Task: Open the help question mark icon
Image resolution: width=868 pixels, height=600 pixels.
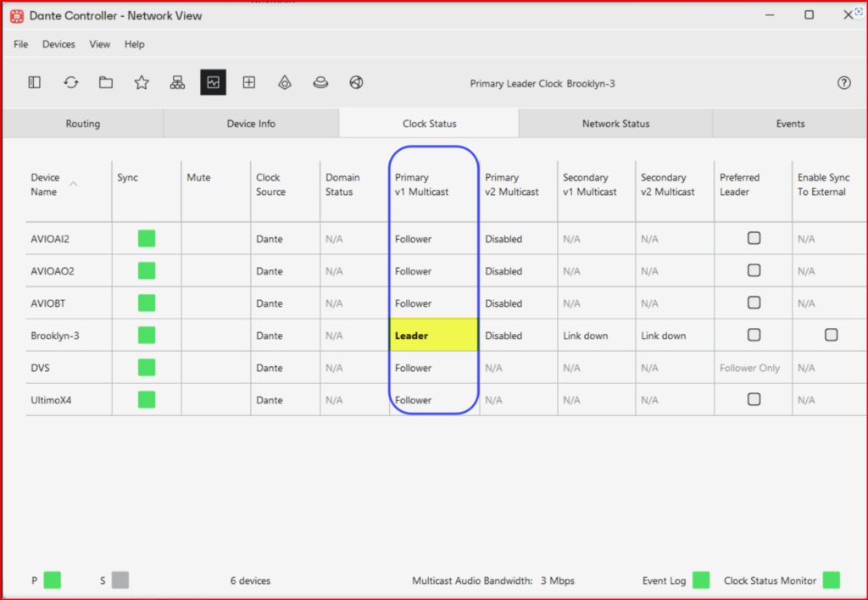Action: click(x=843, y=83)
